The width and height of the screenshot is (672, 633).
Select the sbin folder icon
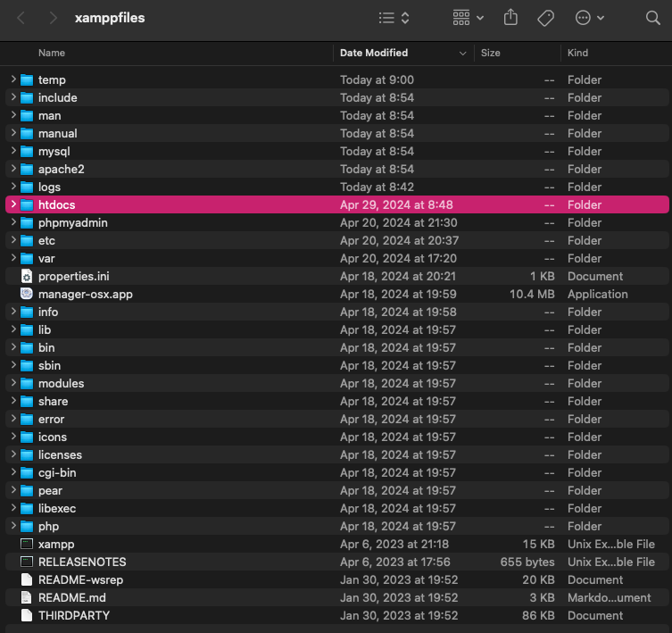(x=27, y=366)
